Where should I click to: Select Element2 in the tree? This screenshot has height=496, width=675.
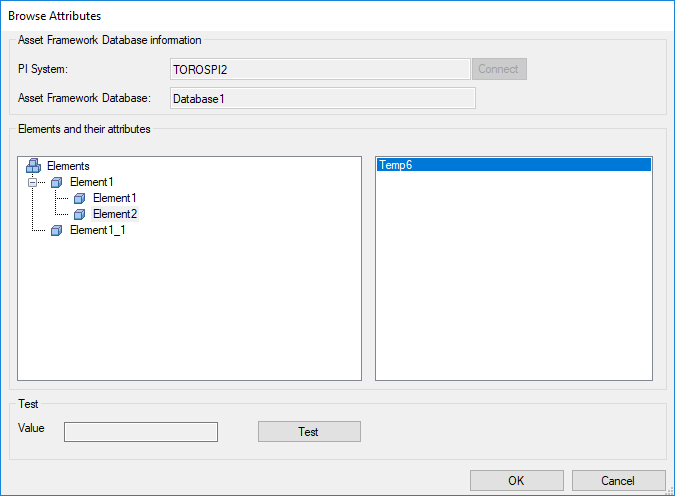click(115, 214)
